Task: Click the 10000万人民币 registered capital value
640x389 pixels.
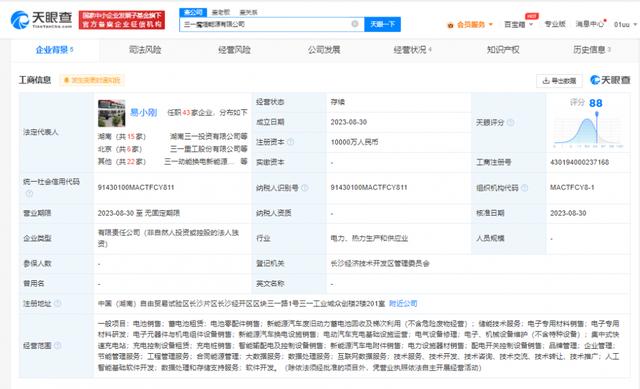Action: pyautogui.click(x=354, y=142)
